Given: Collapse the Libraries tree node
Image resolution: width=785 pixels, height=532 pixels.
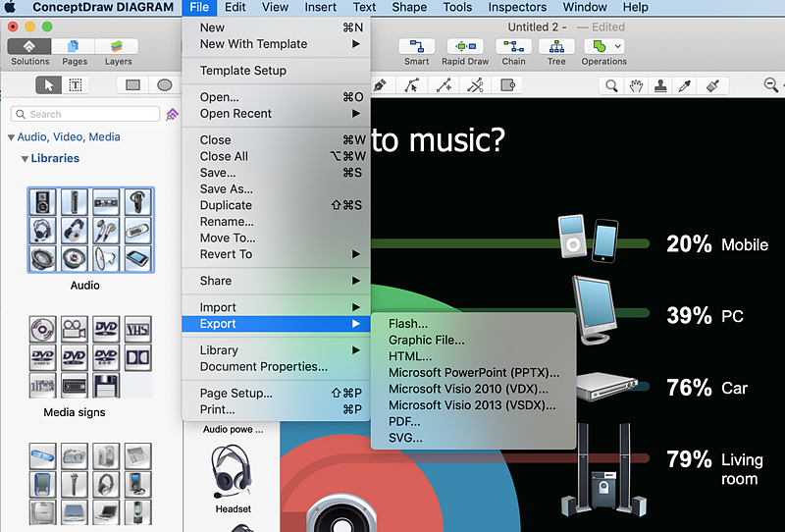Looking at the screenshot, I should pos(25,159).
